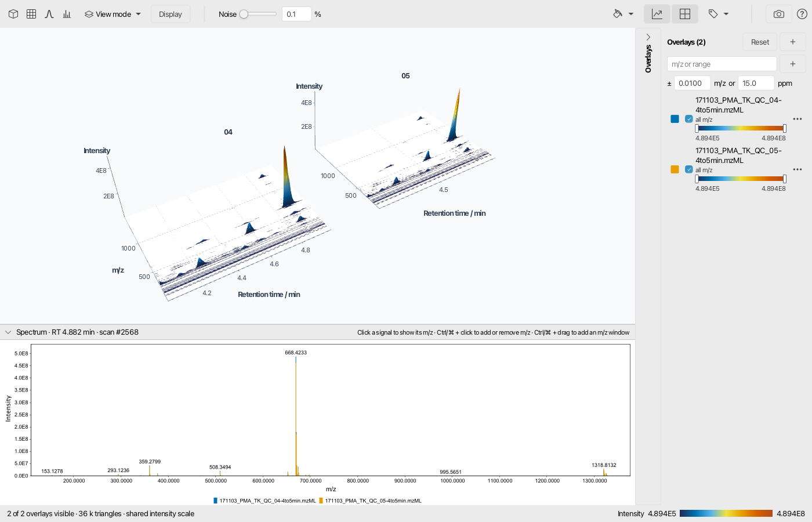Click the ppm tolerance 15.0 field
812x522 pixels.
point(756,83)
